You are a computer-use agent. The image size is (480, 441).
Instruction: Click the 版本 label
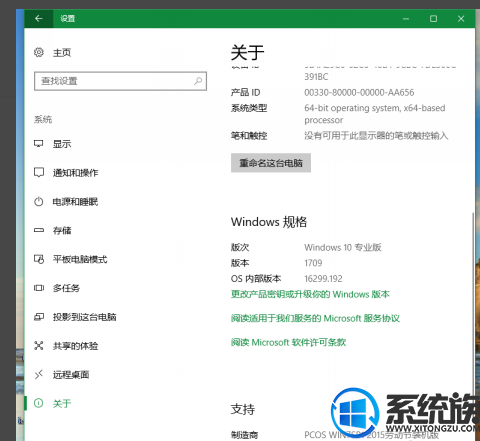tap(240, 263)
